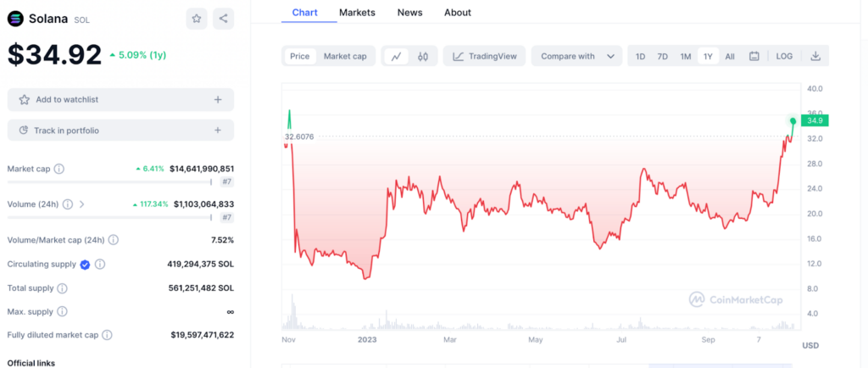Click the SOL ticker symbol text
The width and height of the screenshot is (868, 368).
click(82, 20)
